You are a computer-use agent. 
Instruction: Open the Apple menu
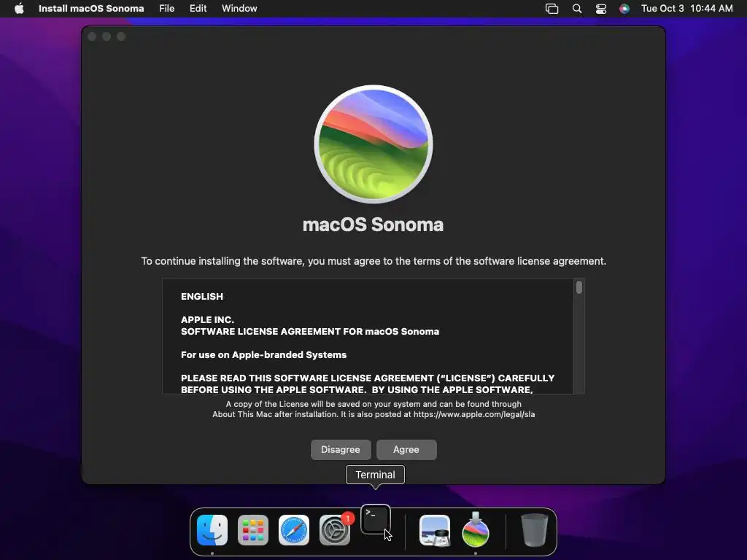point(19,9)
